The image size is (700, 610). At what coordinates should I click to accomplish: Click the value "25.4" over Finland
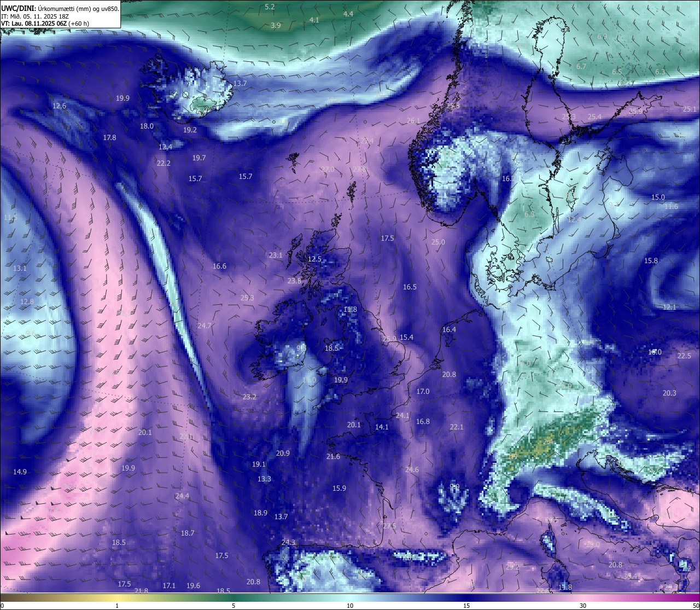click(594, 117)
